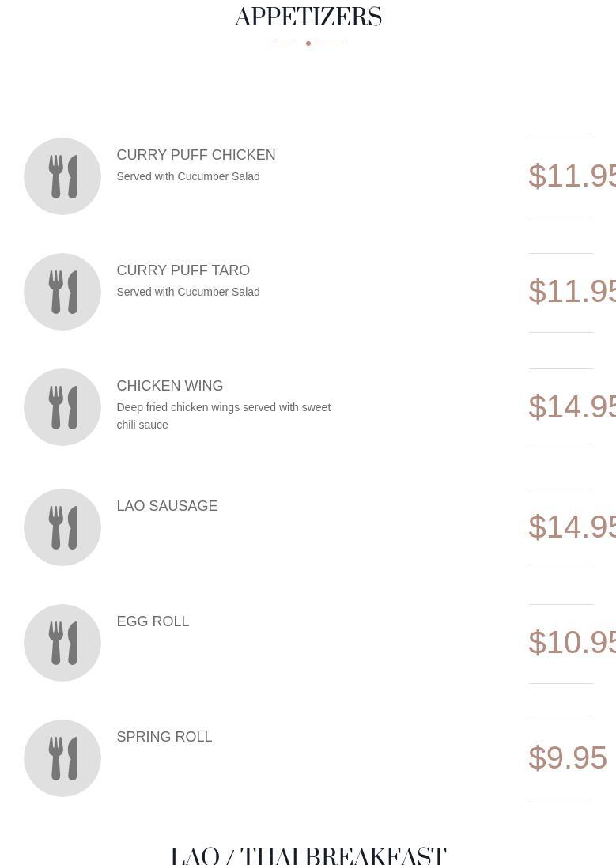The width and height of the screenshot is (616, 865).
Task: Click the Spring Roll utensils icon
Action: [62, 758]
